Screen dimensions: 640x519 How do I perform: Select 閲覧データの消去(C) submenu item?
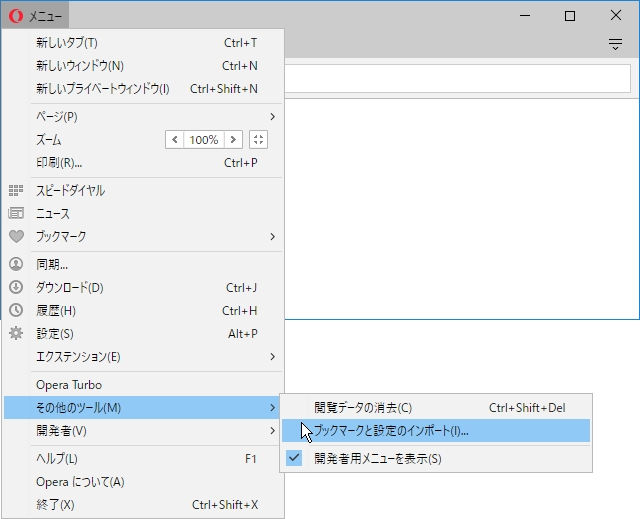tap(436, 408)
